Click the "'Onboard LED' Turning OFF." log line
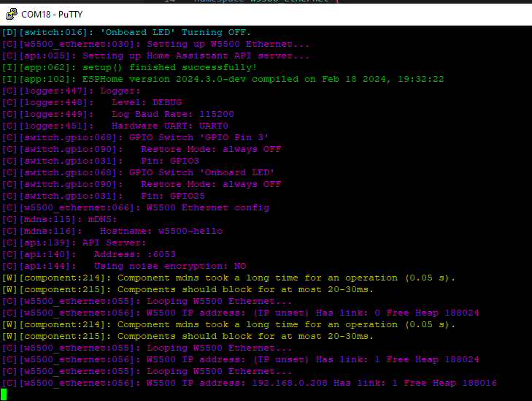This screenshot has height=401, width=532. pos(126,33)
